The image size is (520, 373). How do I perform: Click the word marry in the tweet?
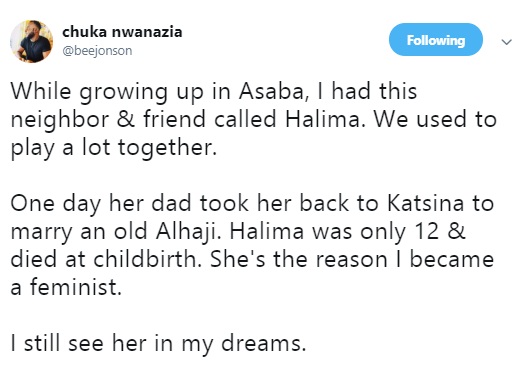tap(41, 232)
